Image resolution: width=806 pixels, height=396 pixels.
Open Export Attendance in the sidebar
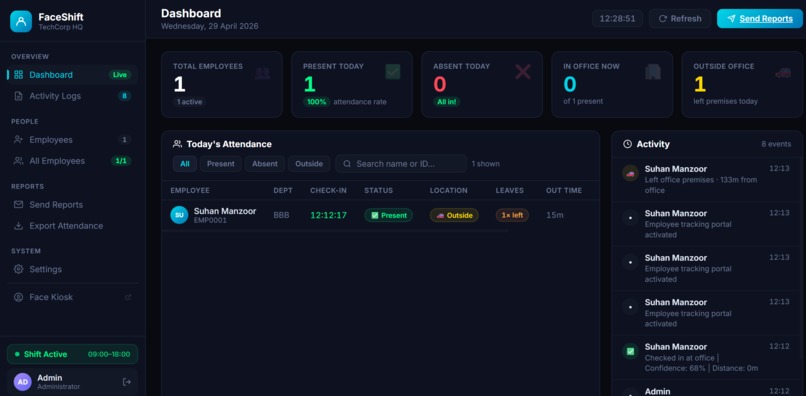click(x=72, y=226)
